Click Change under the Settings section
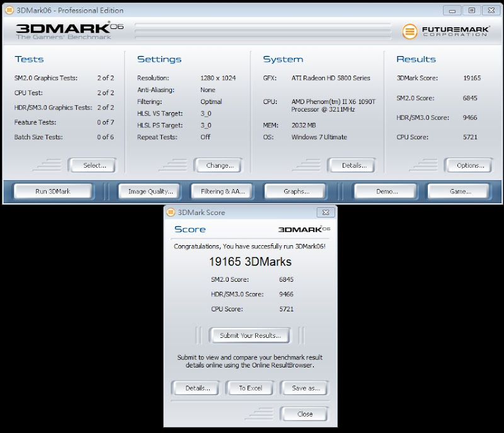 tap(219, 165)
